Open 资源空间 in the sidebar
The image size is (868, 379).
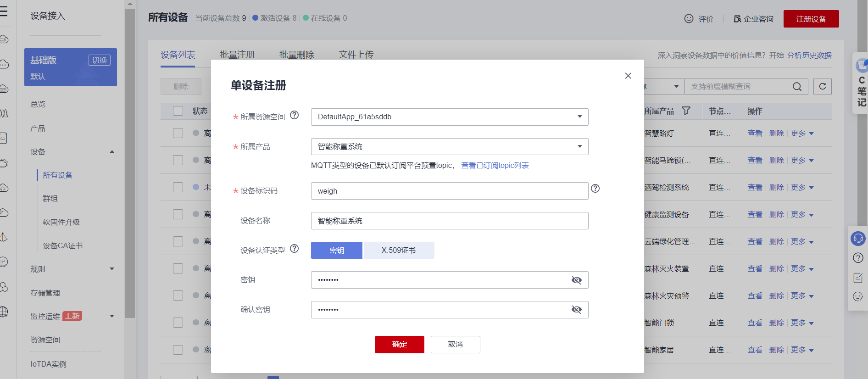coord(45,340)
